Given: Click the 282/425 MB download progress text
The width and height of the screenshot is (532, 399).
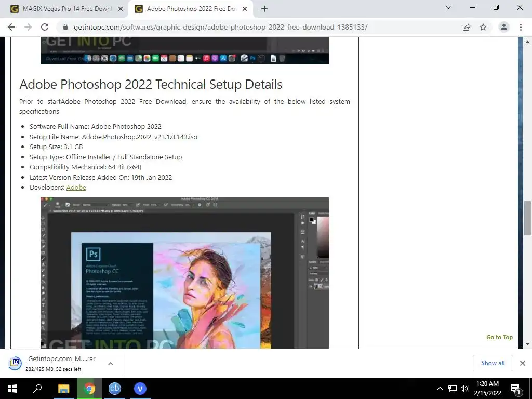Looking at the screenshot, I should (x=54, y=369).
